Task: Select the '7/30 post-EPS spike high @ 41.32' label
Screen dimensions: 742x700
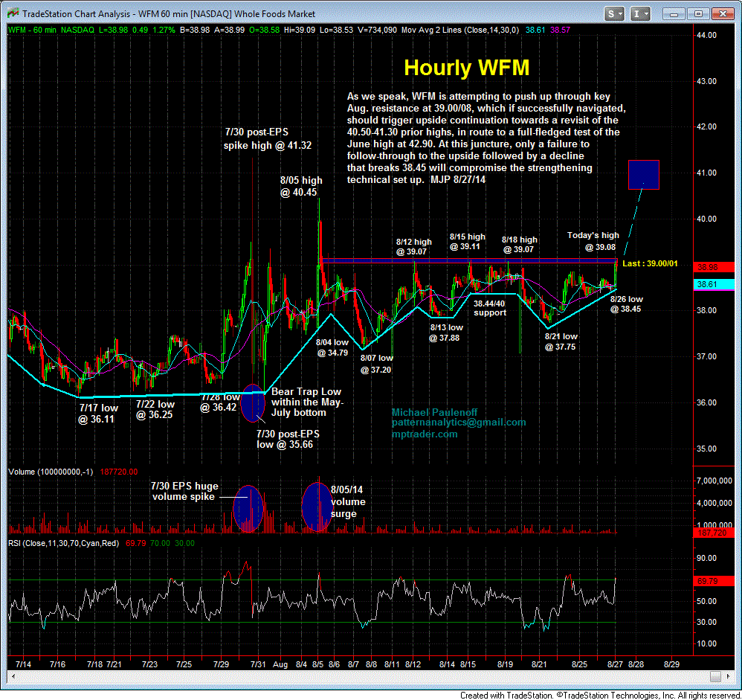Action: tap(268, 139)
